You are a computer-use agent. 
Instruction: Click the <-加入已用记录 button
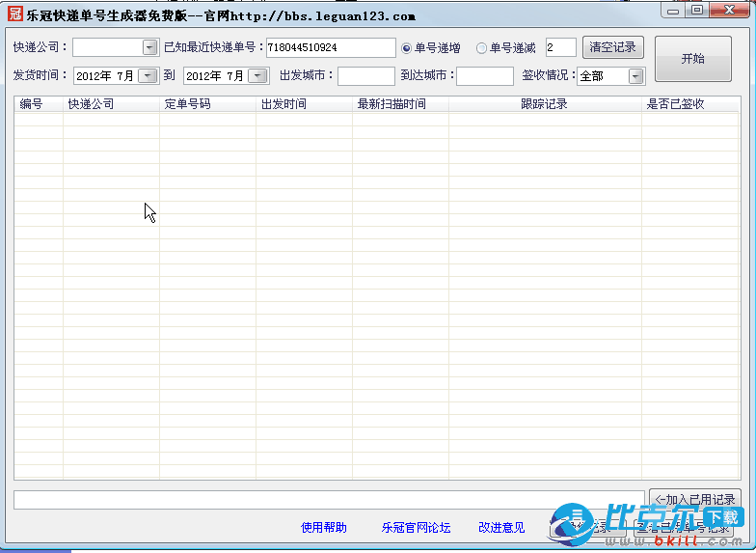pyautogui.click(x=694, y=498)
